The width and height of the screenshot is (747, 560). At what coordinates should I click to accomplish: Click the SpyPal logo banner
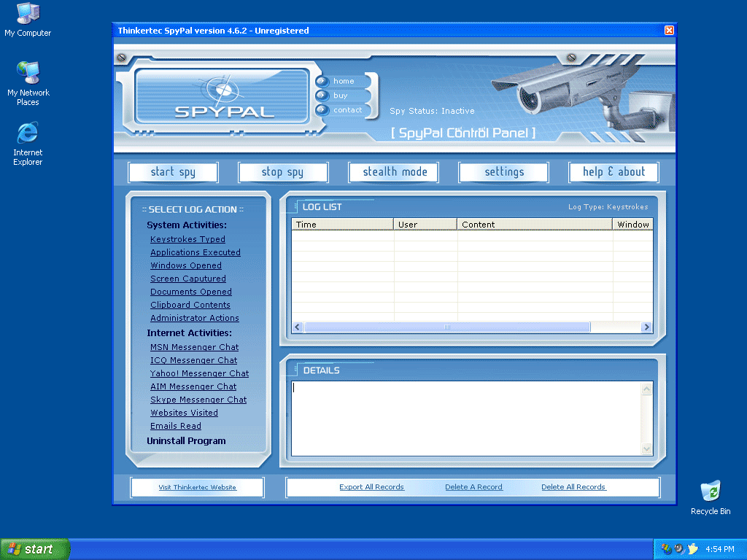click(x=222, y=96)
